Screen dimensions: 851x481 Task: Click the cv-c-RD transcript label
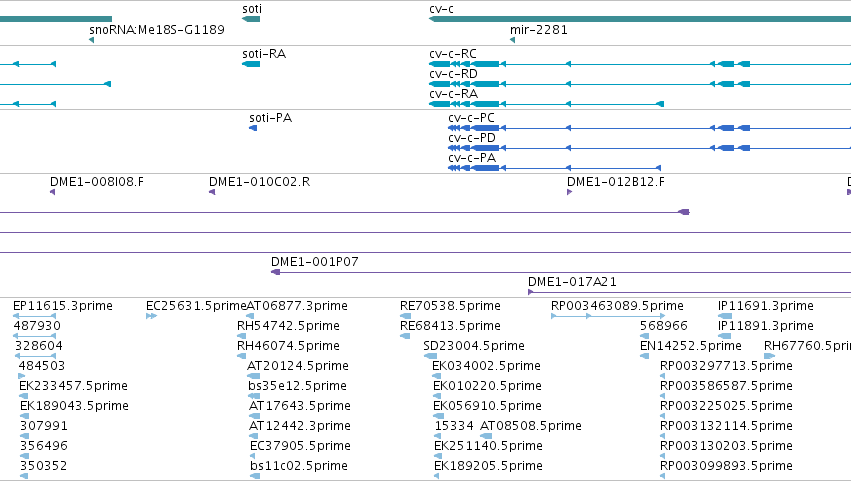pos(453,74)
